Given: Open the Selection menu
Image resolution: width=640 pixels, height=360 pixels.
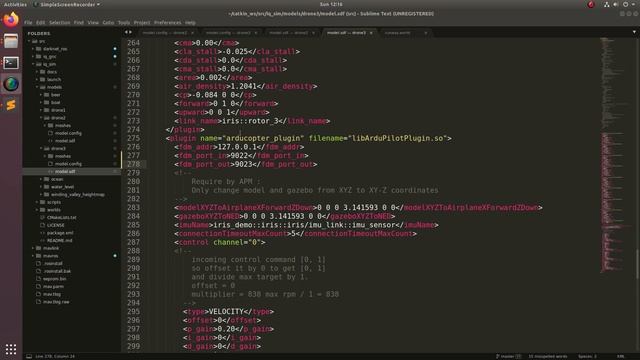Looking at the screenshot, I should coord(60,22).
